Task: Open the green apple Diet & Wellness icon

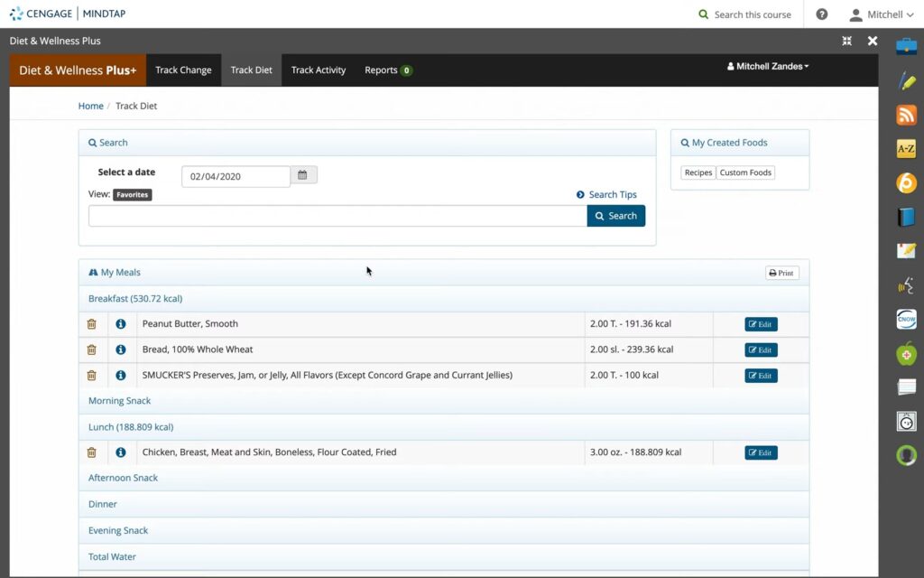Action: (x=906, y=354)
